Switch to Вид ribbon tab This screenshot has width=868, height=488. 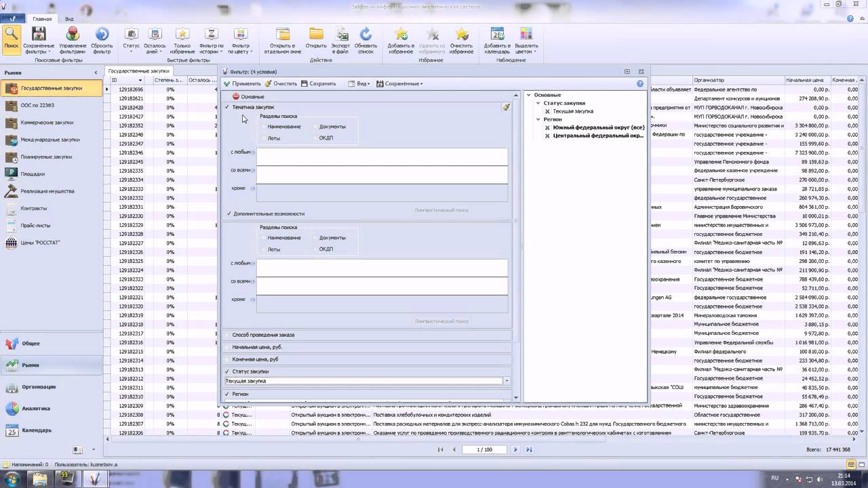tap(69, 19)
